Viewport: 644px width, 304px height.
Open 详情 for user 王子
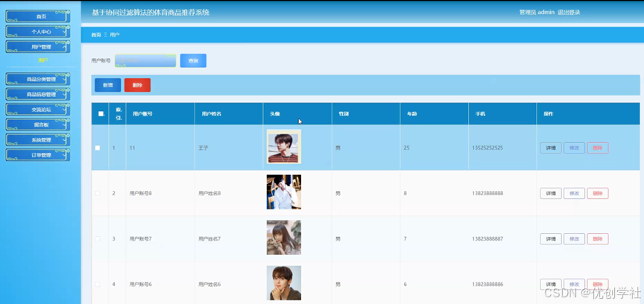coord(551,148)
